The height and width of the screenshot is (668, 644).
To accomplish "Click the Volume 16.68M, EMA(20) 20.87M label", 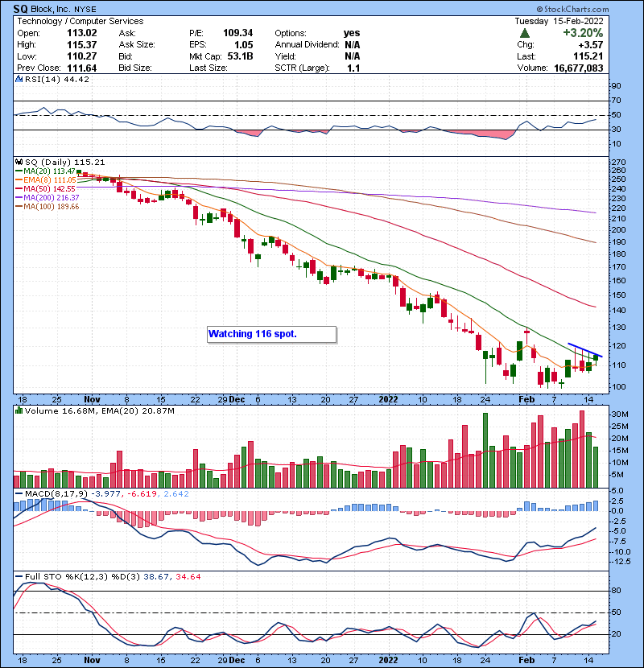I will [x=100, y=411].
